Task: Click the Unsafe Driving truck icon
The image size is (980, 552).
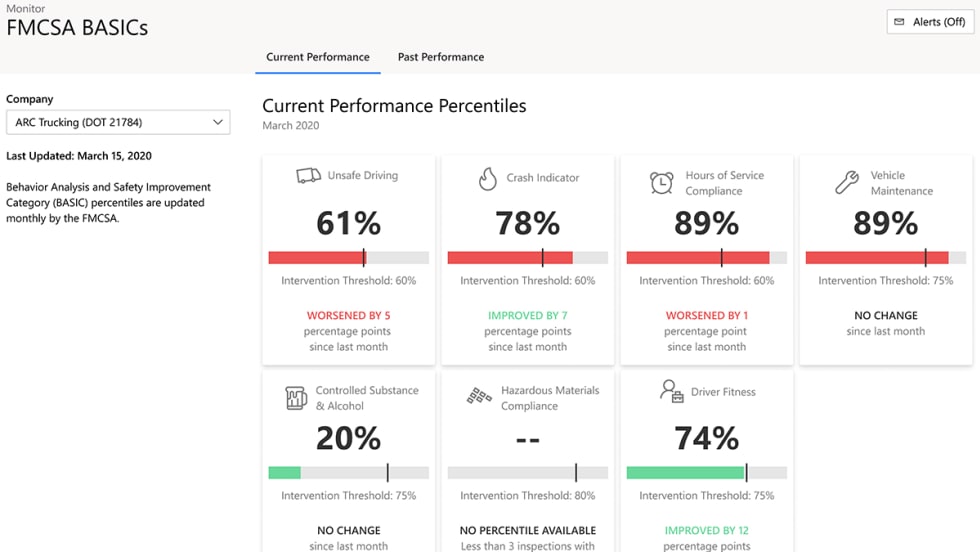Action: (308, 176)
